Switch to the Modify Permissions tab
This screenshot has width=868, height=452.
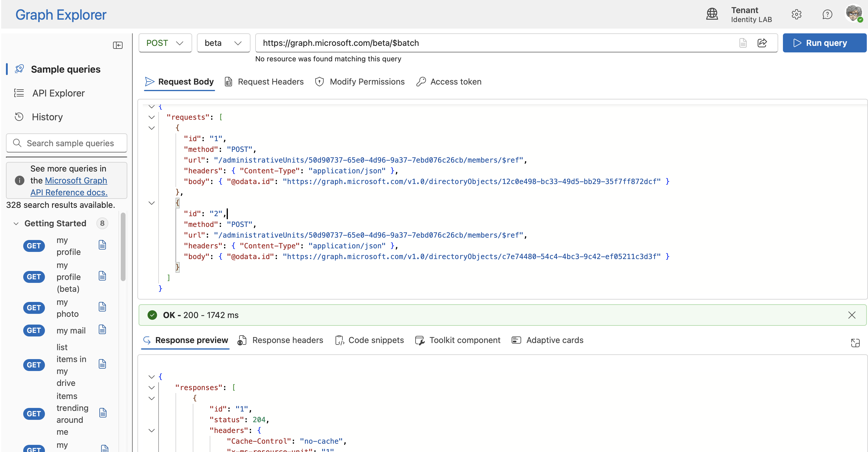360,82
